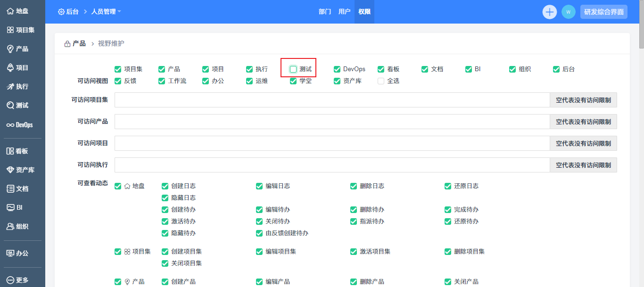
Task: Click the 产品 breadcrumb link
Action: click(x=79, y=44)
